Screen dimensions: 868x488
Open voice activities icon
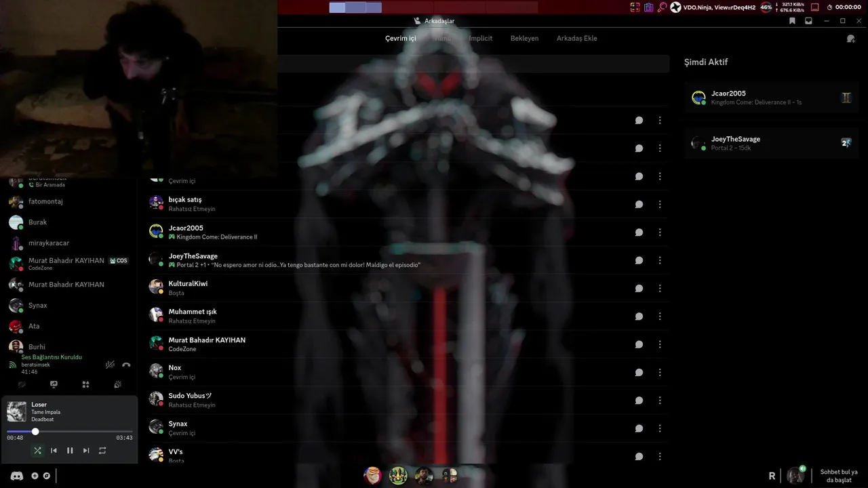pyautogui.click(x=85, y=384)
